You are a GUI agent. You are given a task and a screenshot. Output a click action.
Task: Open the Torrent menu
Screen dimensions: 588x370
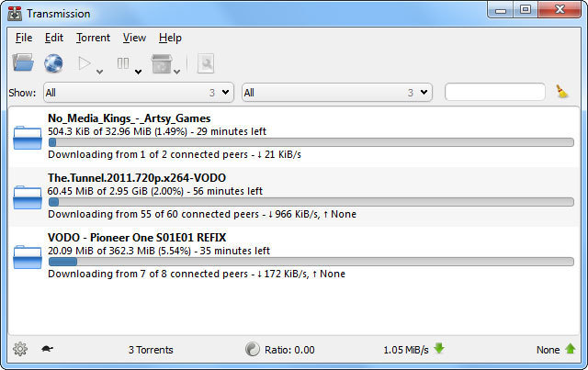click(93, 38)
